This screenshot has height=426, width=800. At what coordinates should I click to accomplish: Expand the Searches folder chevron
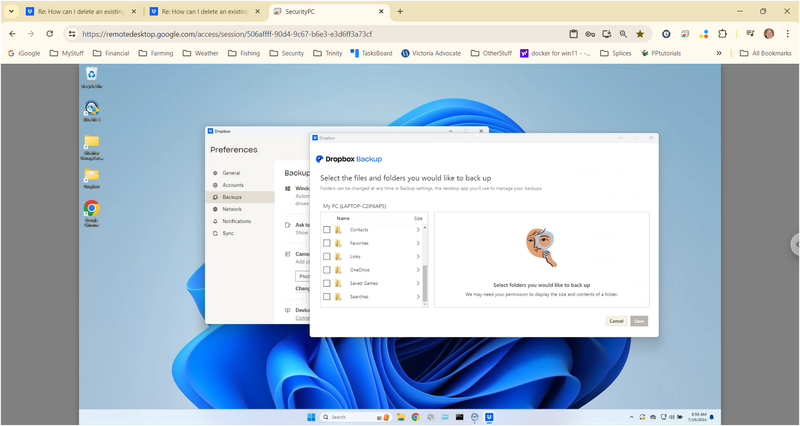click(418, 297)
